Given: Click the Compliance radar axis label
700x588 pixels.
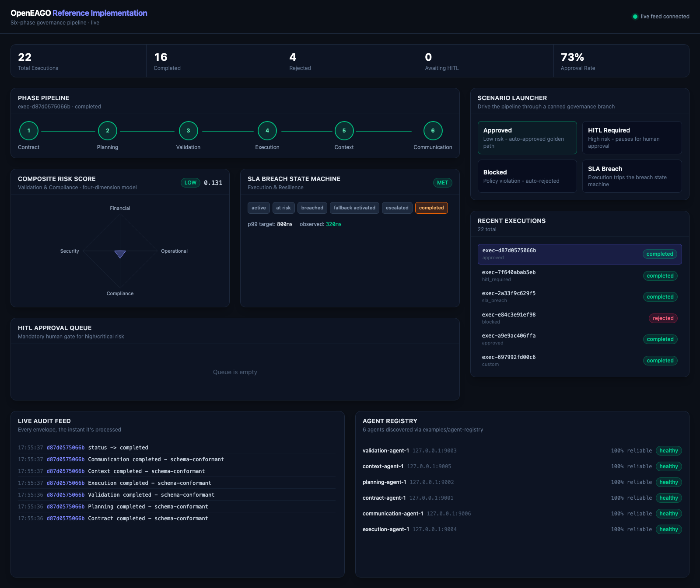Looking at the screenshot, I should click(x=120, y=293).
